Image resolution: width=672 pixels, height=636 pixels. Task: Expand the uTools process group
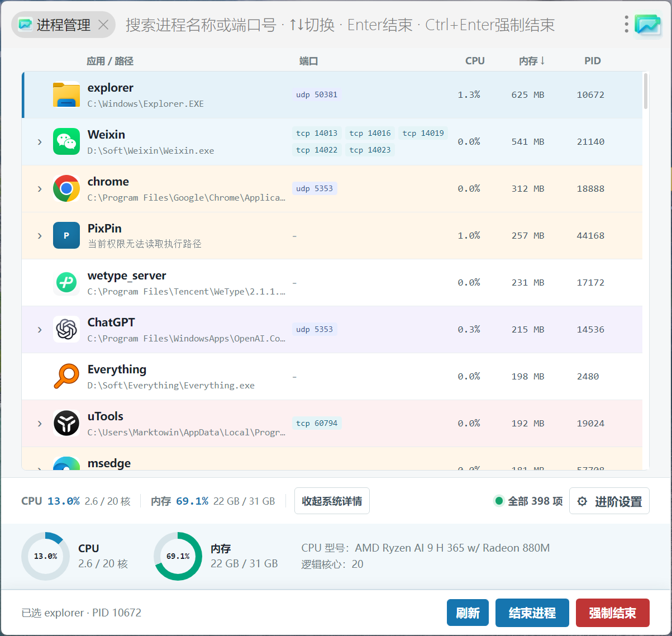[40, 424]
